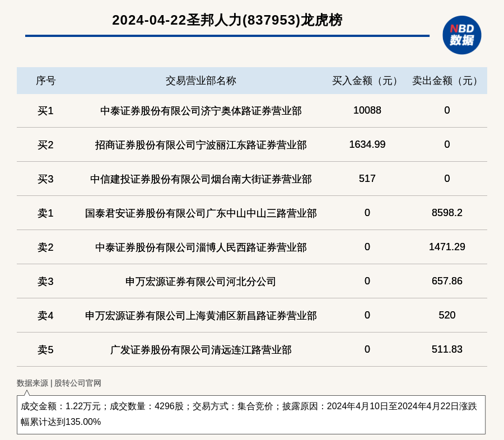Viewport: 504px width, 440px height.
Task: Select the sell amount 0 in 买2 row
Action: click(x=447, y=144)
